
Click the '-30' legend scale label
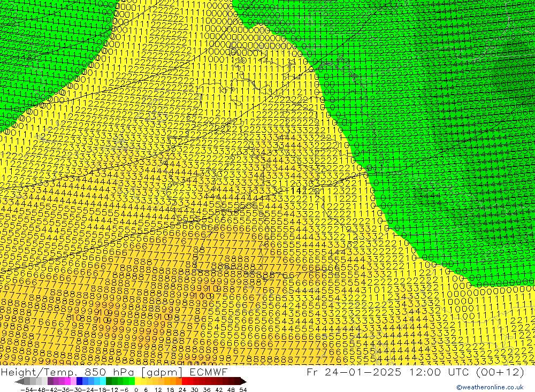(x=77, y=390)
